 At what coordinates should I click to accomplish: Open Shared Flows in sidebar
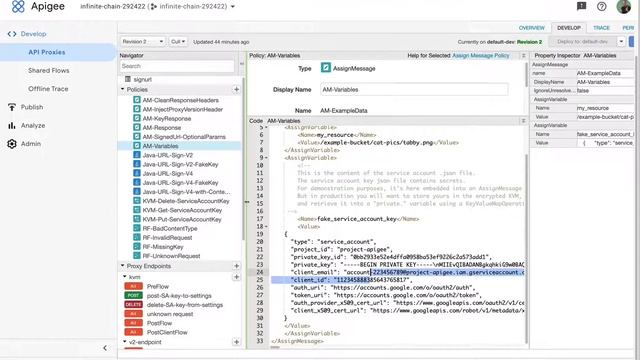pyautogui.click(x=49, y=71)
